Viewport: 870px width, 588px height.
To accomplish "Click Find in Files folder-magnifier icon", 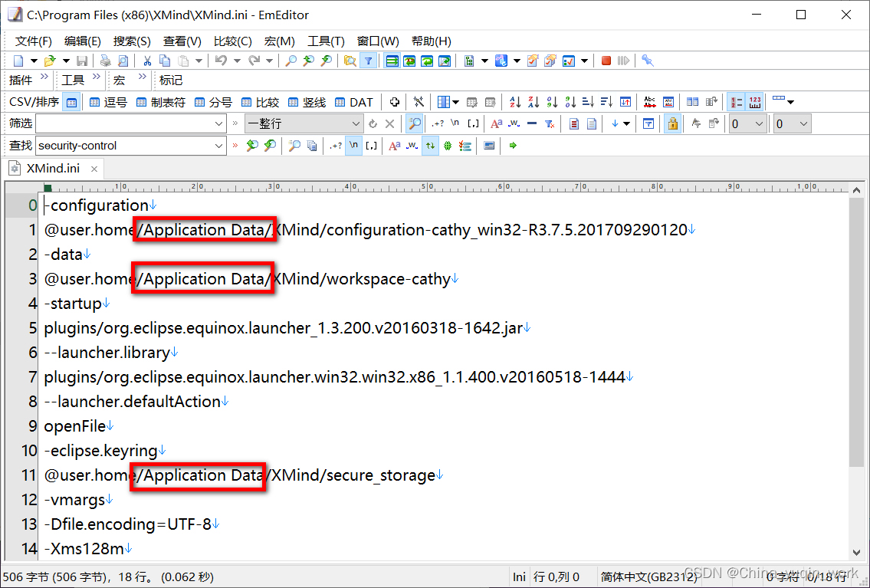I will [x=350, y=61].
